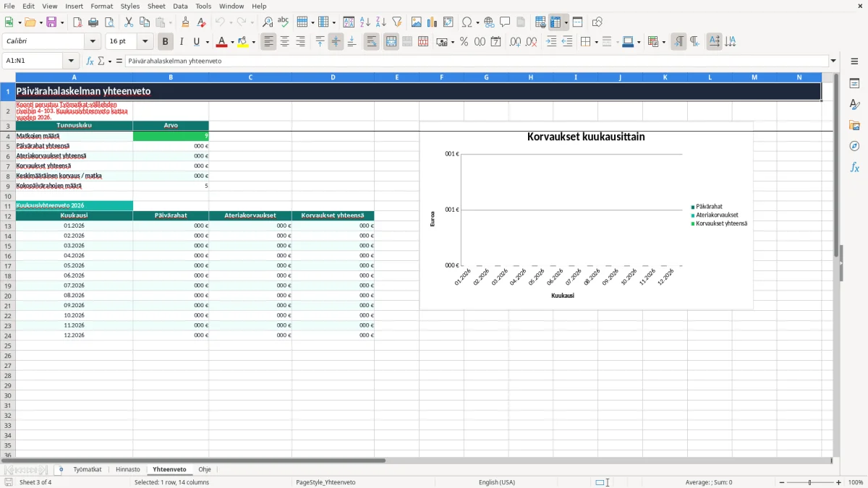Enable AutoFilter with the funnel icon

(x=397, y=22)
